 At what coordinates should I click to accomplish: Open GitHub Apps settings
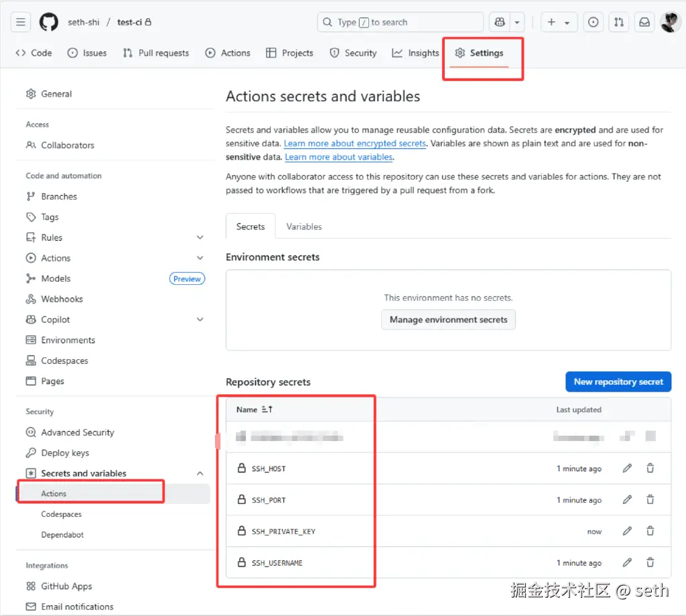(59, 587)
